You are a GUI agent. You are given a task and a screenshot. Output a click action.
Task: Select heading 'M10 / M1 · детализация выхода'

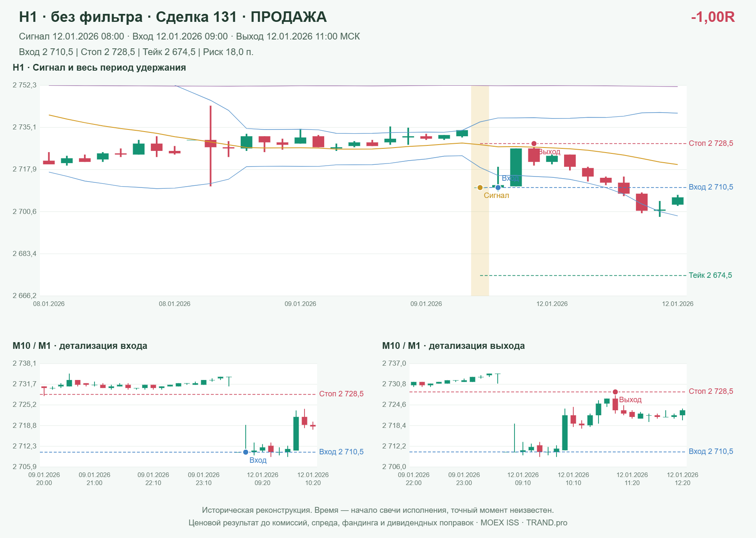pos(454,346)
